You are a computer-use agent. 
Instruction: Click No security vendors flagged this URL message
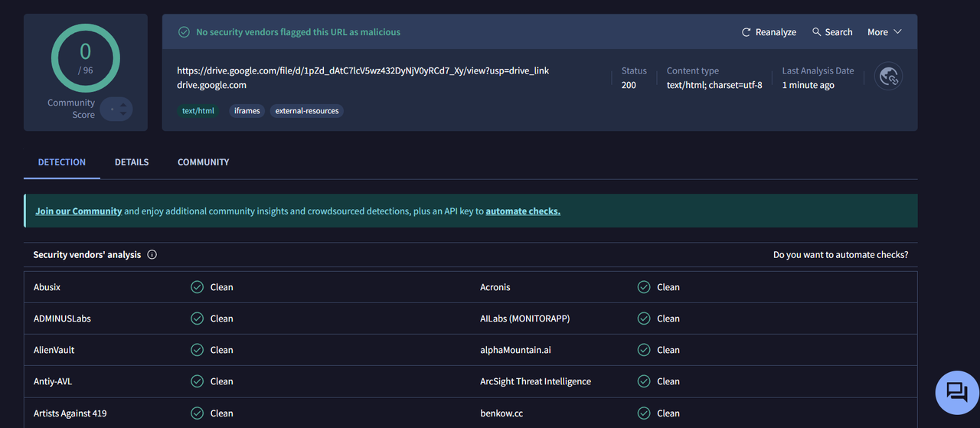(299, 32)
